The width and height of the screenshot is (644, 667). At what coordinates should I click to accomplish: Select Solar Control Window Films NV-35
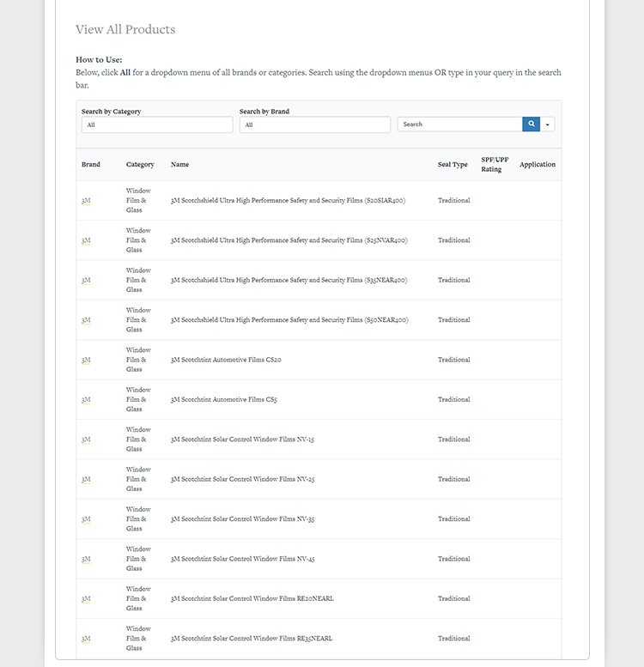(242, 519)
